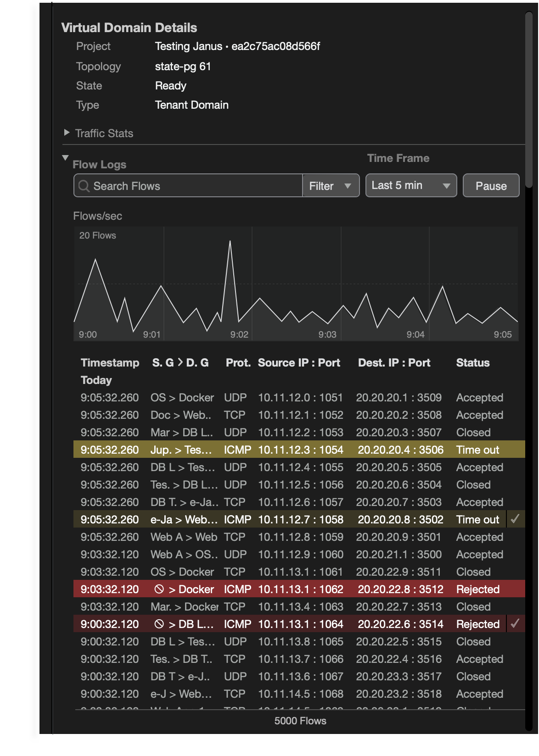This screenshot has height=756, width=539.
Task: Click inside the Search Flows field
Action: pyautogui.click(x=193, y=186)
